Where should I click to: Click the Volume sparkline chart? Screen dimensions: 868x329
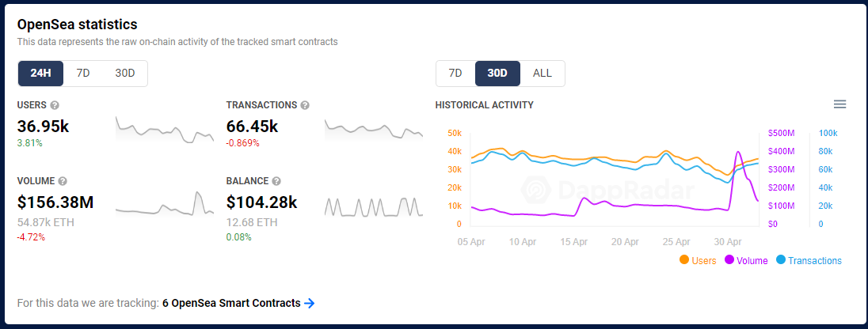click(x=165, y=202)
